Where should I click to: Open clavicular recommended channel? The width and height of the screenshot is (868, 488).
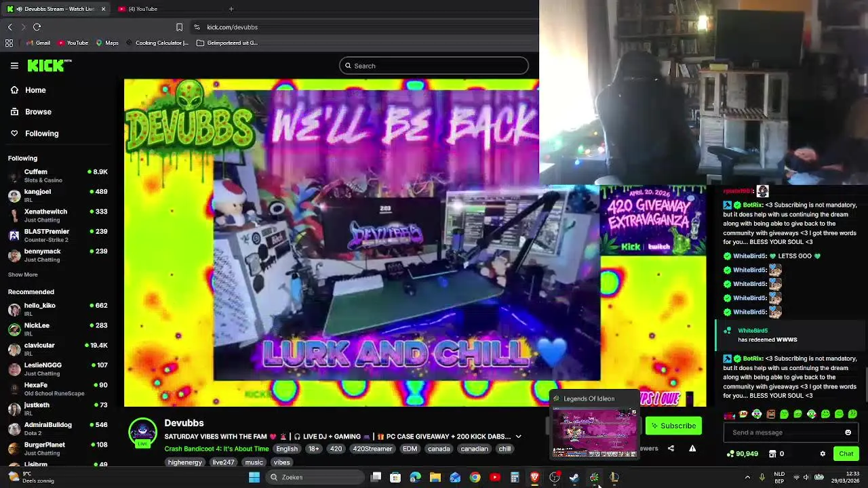[58, 349]
